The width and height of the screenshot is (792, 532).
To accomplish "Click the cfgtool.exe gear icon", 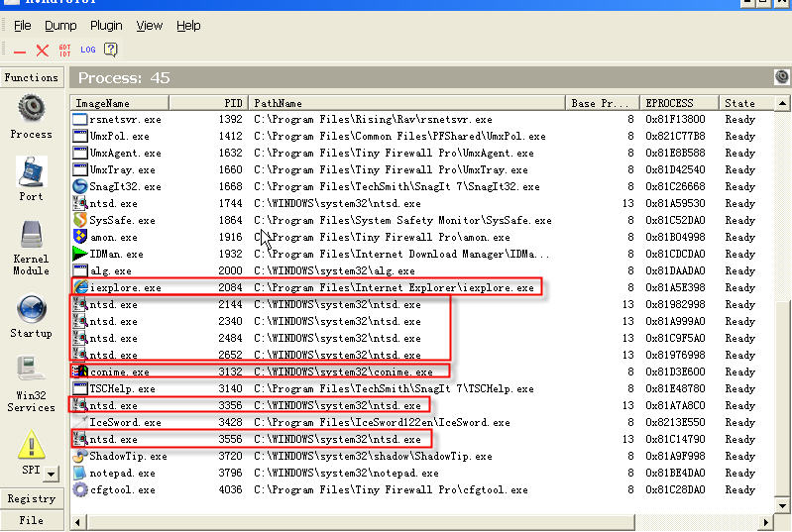I will (x=80, y=489).
